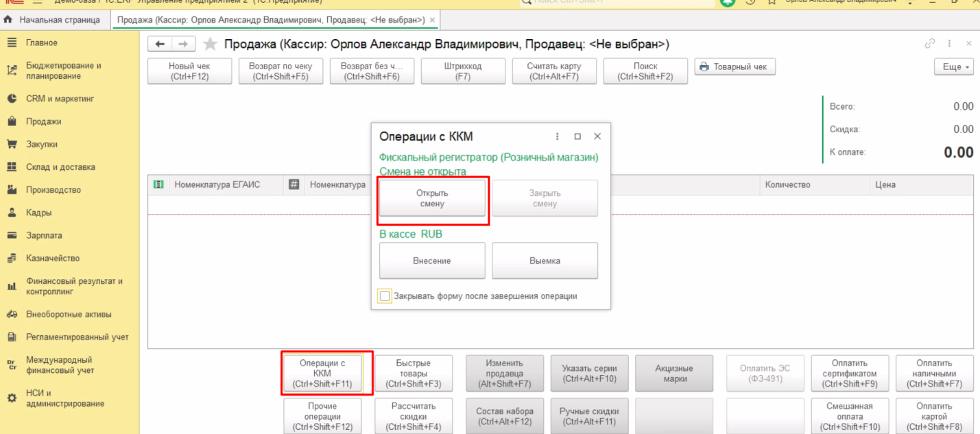Open the three-dot menu in the form header
The height and width of the screenshot is (434, 980).
tap(950, 44)
